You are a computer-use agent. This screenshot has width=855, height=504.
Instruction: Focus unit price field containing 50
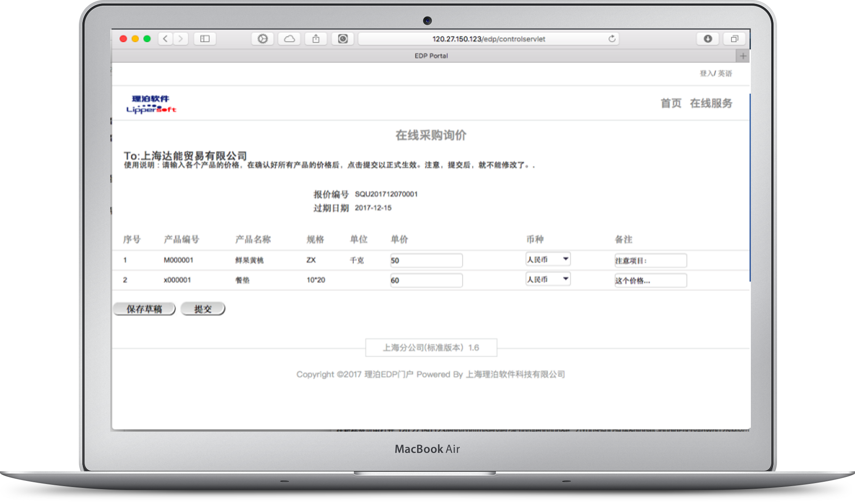tap(426, 260)
